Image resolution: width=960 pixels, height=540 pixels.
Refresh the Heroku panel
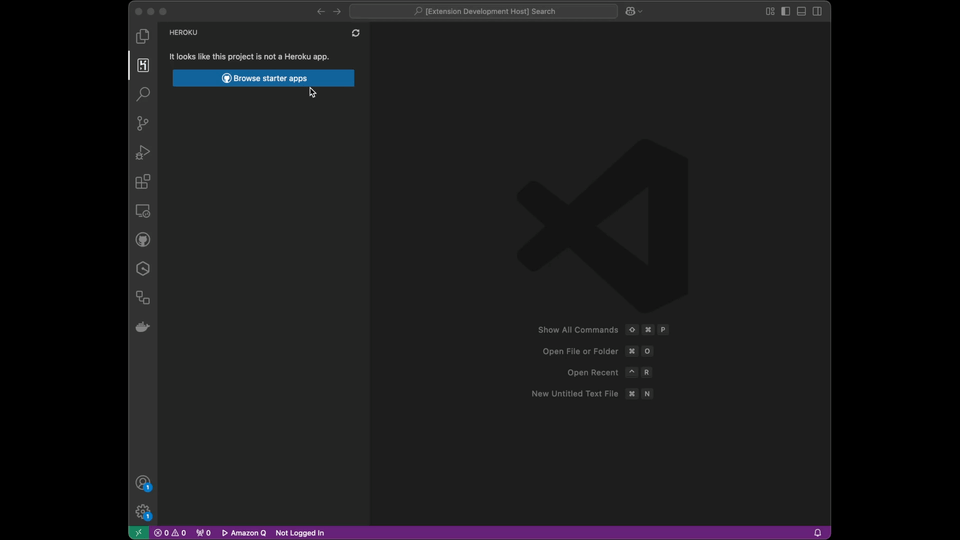point(356,33)
